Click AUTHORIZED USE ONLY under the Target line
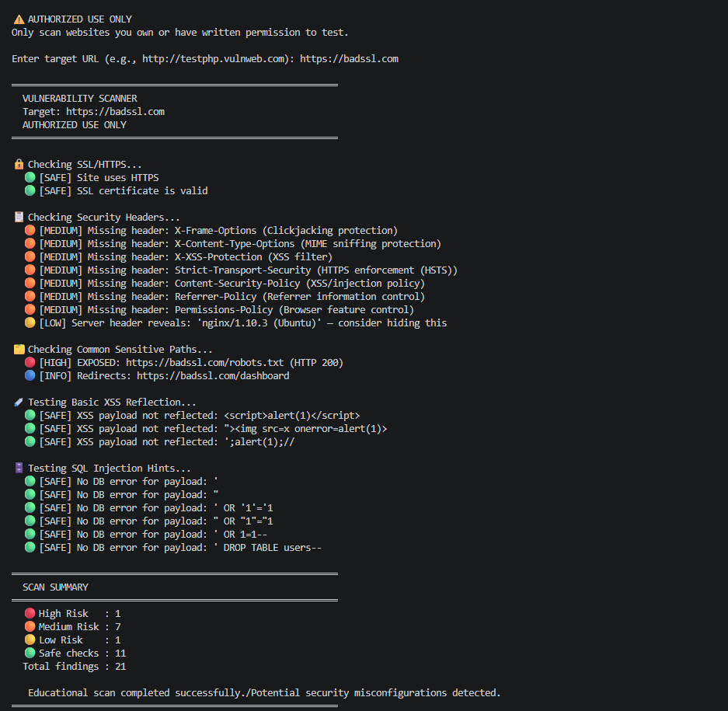This screenshot has height=711, width=728. pos(75,125)
